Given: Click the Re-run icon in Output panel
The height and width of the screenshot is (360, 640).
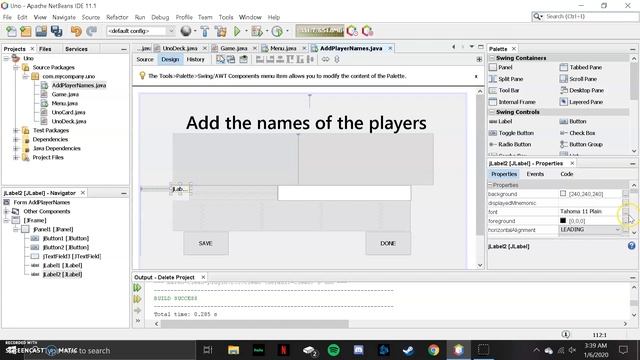Looking at the screenshot, I should (138, 288).
